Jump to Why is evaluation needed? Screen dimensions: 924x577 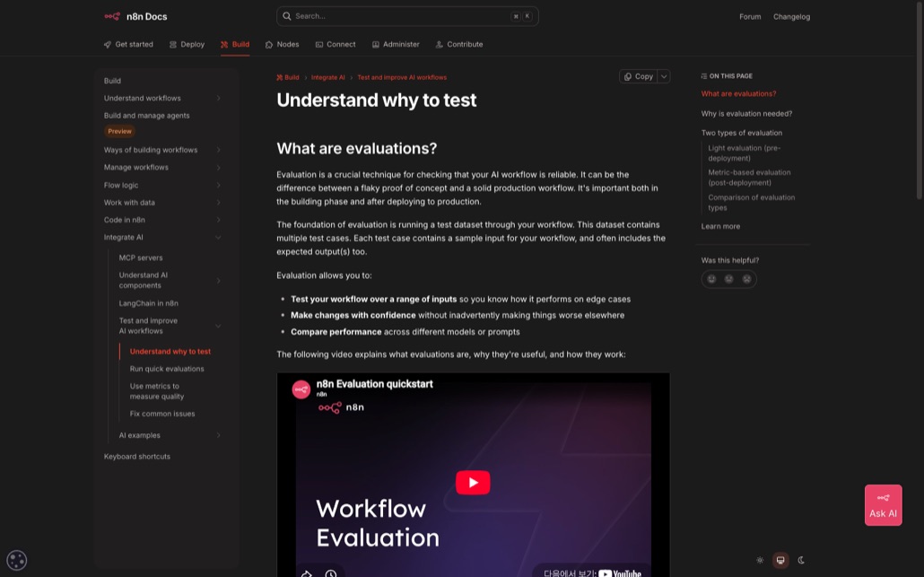(746, 114)
